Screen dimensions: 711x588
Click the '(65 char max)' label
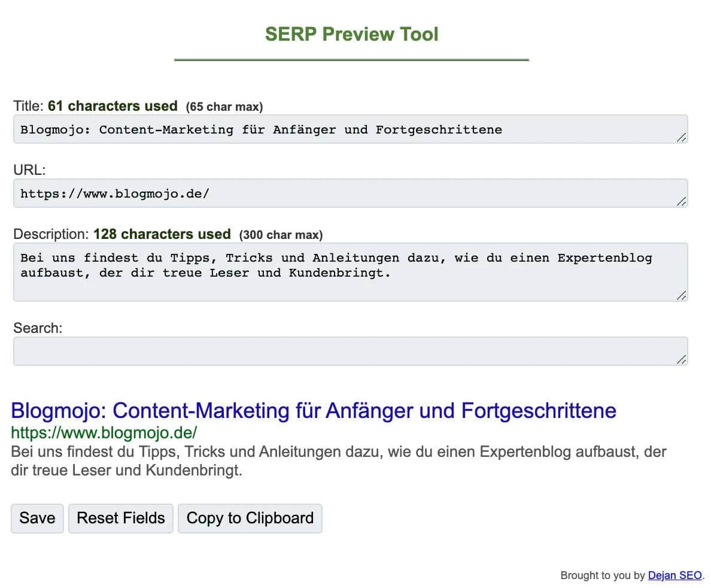(224, 107)
